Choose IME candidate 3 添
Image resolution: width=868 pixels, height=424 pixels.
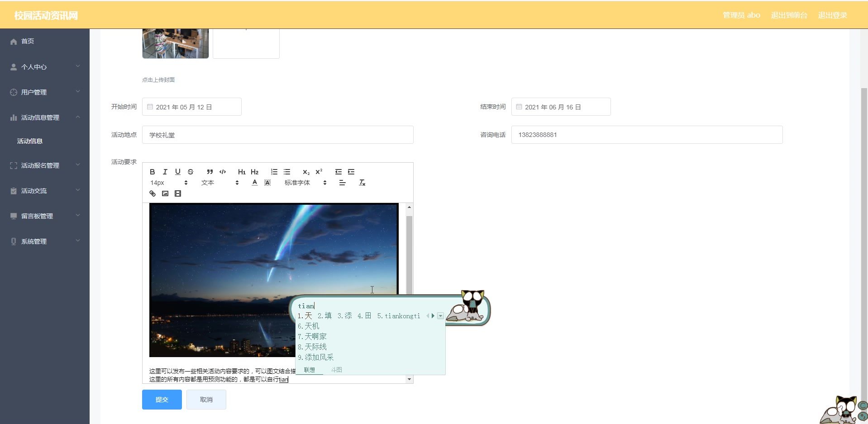coord(345,316)
